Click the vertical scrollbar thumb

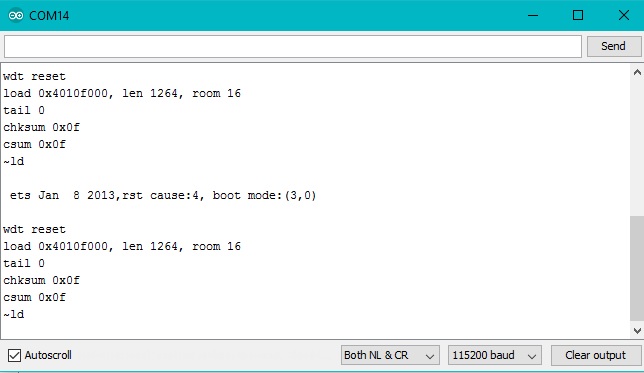pos(637,269)
